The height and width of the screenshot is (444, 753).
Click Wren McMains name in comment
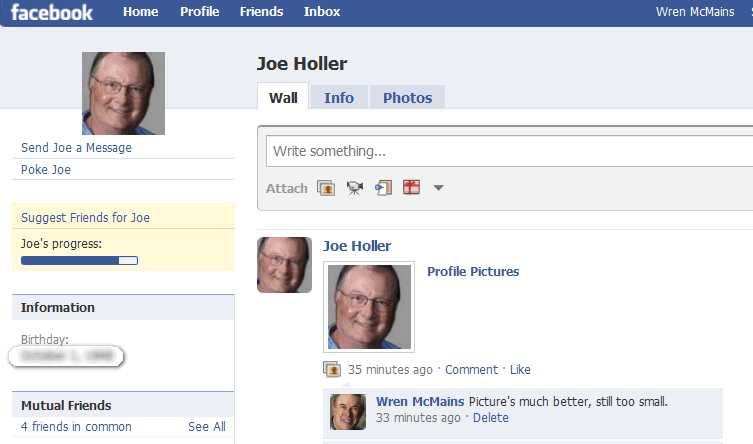420,401
